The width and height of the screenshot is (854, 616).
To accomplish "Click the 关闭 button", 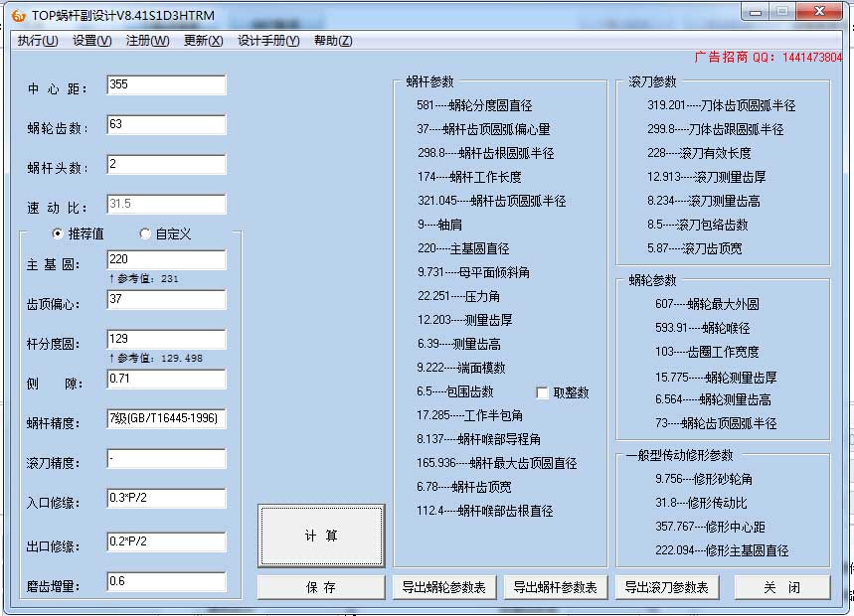I will pyautogui.click(x=781, y=587).
